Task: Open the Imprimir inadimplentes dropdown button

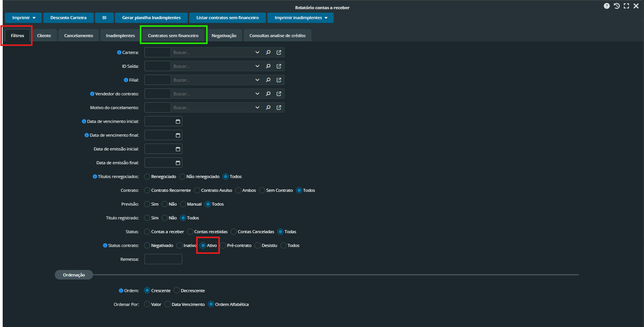Action: (300, 18)
